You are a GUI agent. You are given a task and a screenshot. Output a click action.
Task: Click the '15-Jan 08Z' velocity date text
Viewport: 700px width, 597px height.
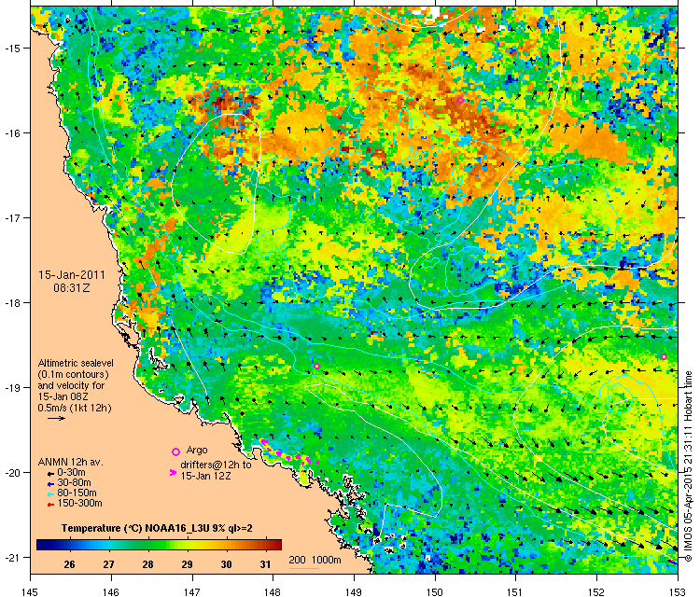63,396
